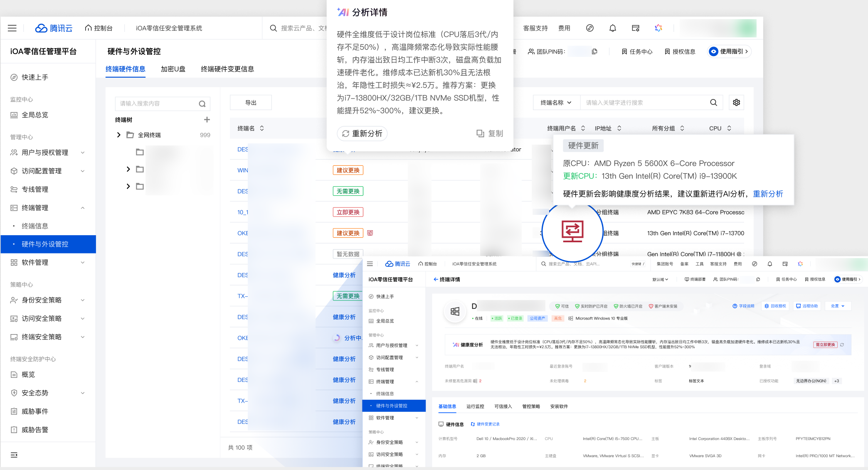Image resolution: width=868 pixels, height=470 pixels.
Task: Expand 用户与授权管理 in main sidebar
Action: [x=82, y=153]
